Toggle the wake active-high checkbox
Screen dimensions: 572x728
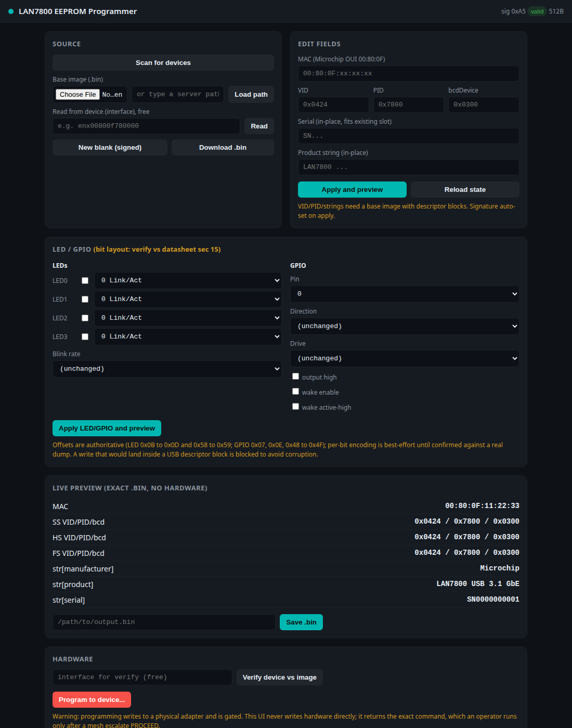coord(295,407)
